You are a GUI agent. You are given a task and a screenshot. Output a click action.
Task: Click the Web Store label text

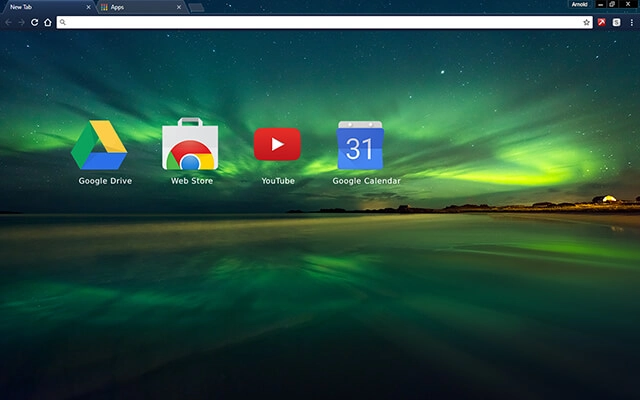coord(192,181)
